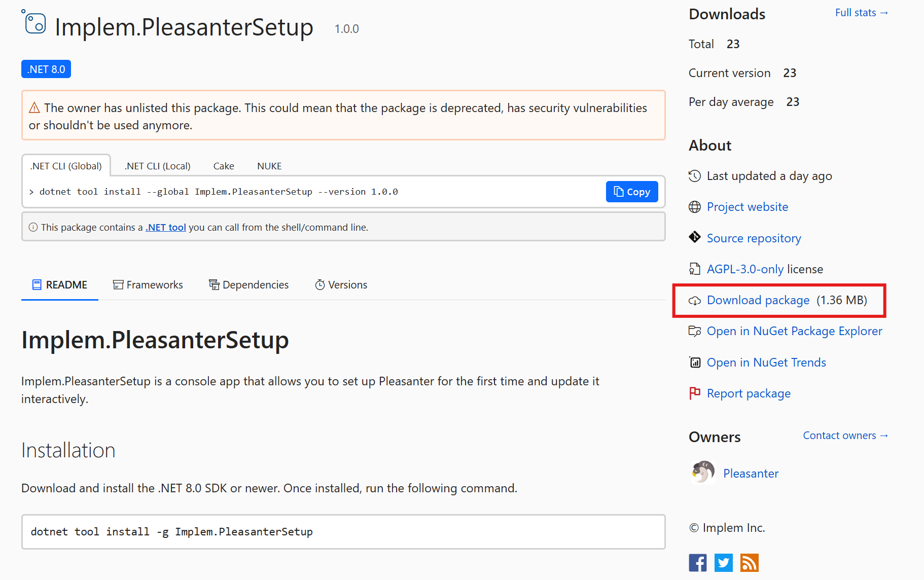This screenshot has height=580, width=924.
Task: Open in NuGet Package Explorer
Action: [x=795, y=331]
